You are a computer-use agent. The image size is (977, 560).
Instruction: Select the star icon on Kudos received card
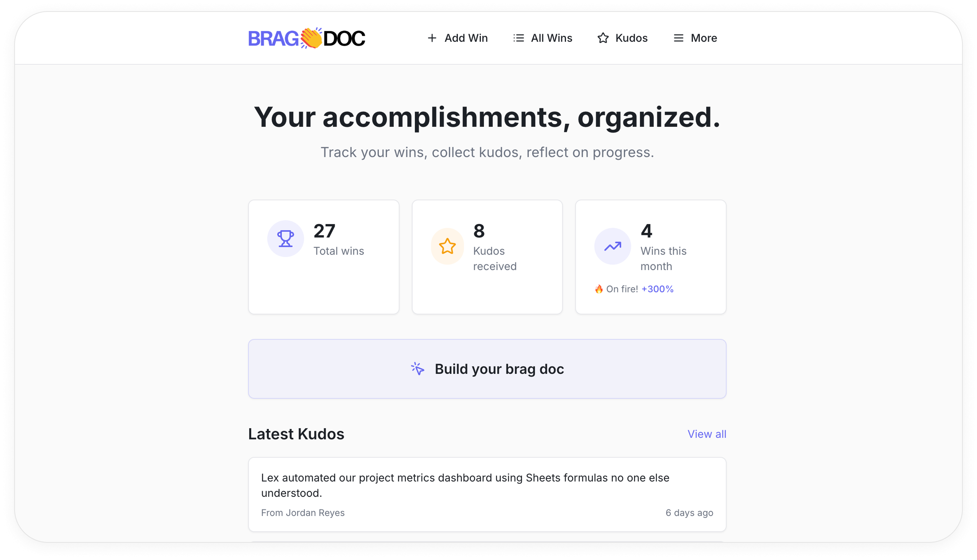(x=447, y=246)
